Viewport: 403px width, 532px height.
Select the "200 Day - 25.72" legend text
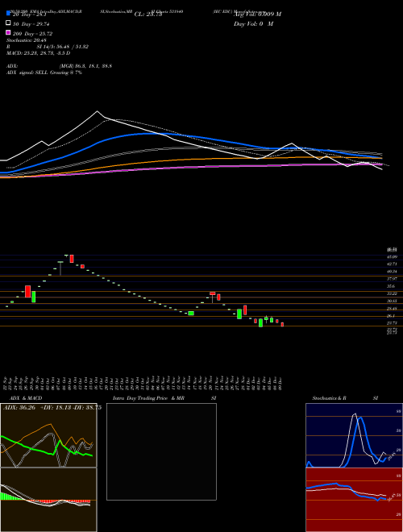point(32,33)
